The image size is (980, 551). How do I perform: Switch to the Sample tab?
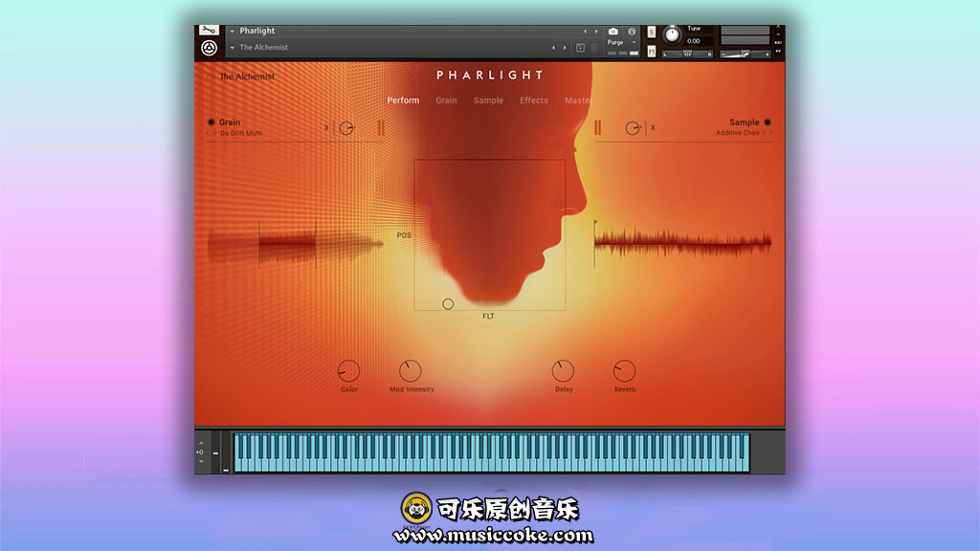[488, 100]
